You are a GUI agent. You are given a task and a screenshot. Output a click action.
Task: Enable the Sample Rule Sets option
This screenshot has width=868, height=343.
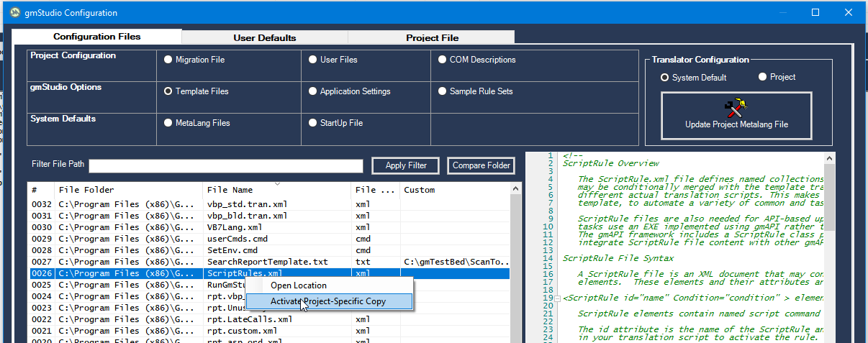click(443, 91)
